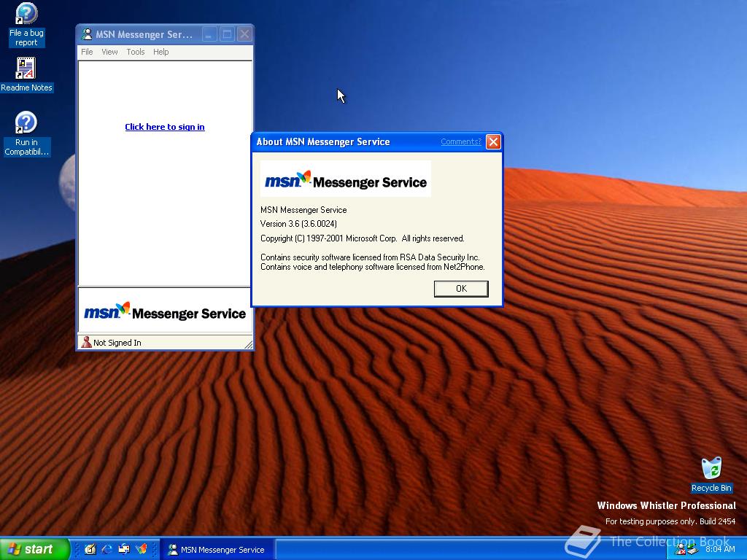747x560 pixels.
Task: Click the RSA Data Security license line
Action: click(370, 257)
